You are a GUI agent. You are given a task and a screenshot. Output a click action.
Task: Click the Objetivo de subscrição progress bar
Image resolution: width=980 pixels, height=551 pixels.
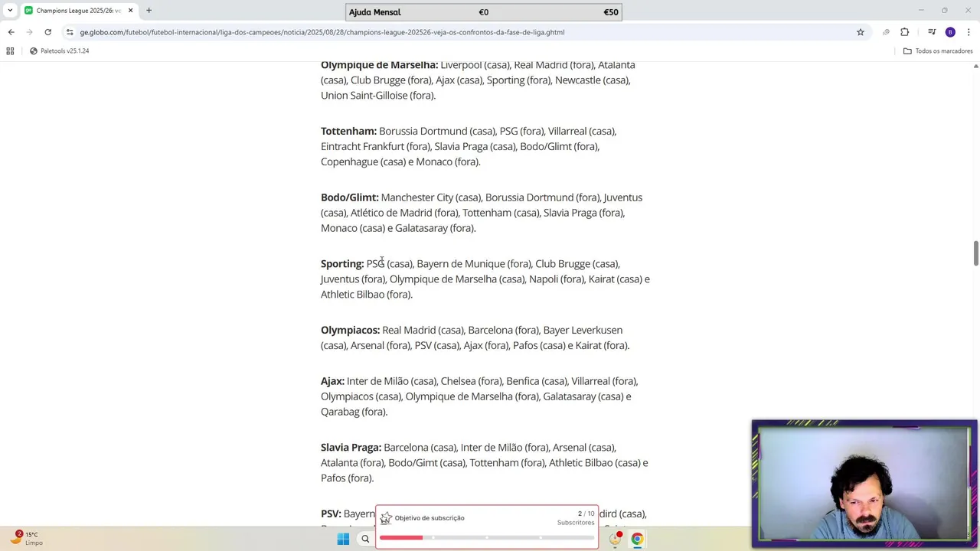coord(487,538)
